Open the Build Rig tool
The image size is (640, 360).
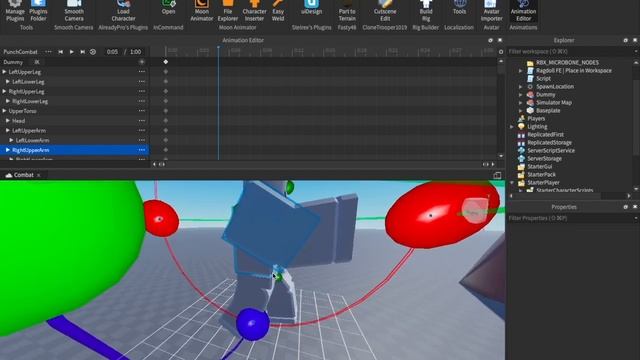(x=426, y=11)
